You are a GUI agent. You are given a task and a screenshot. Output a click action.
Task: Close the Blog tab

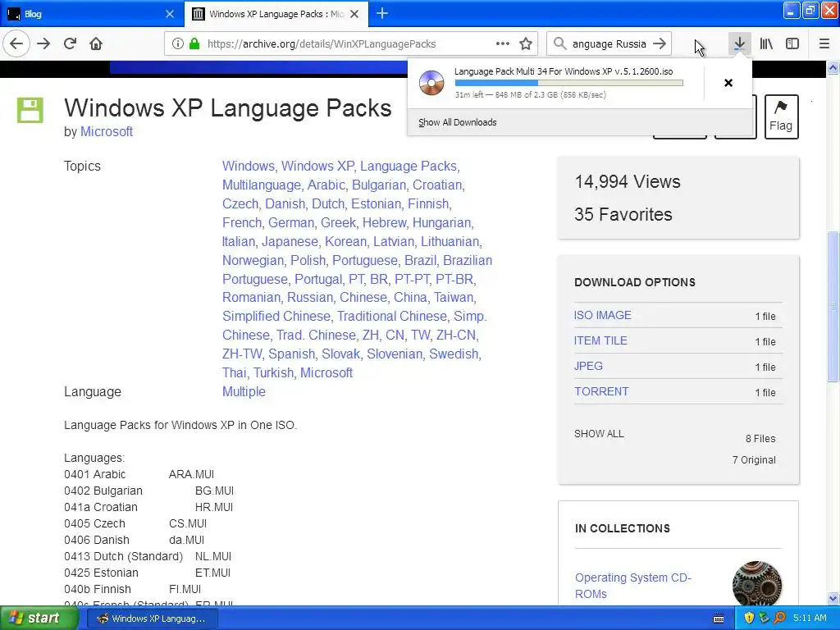click(x=170, y=14)
